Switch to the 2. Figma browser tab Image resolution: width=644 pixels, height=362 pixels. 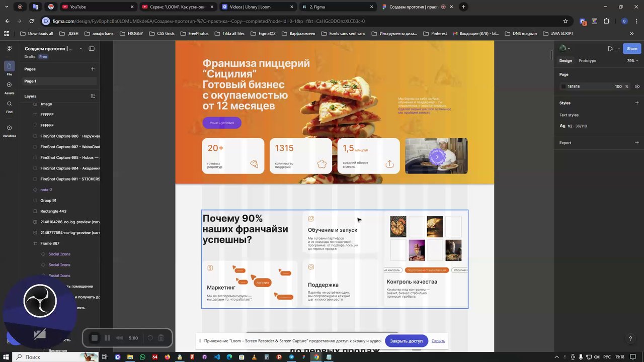click(337, 7)
